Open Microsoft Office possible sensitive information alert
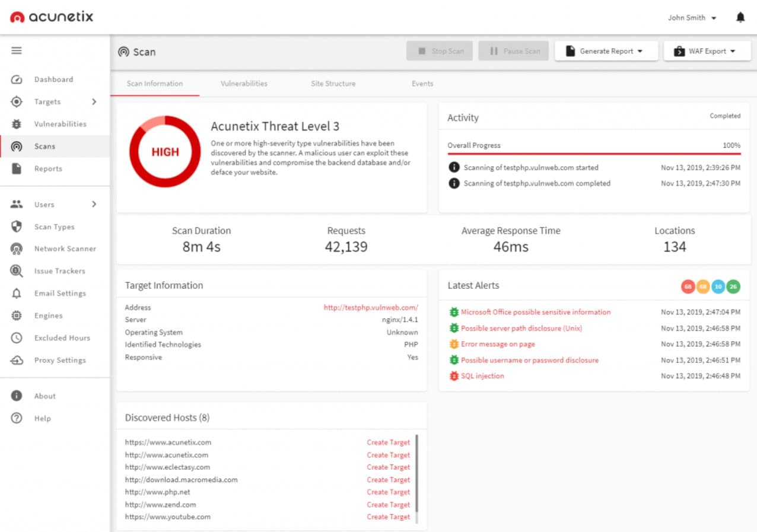Viewport: 757px width, 532px height. [536, 312]
